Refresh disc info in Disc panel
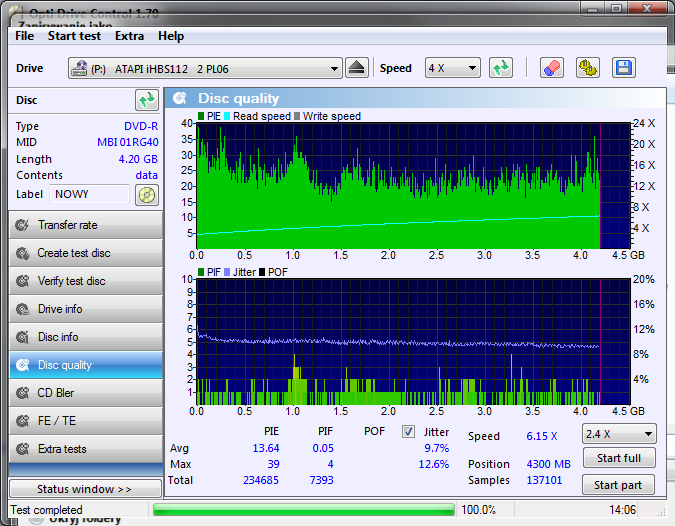Viewport: 675px width, 526px height. tap(147, 100)
